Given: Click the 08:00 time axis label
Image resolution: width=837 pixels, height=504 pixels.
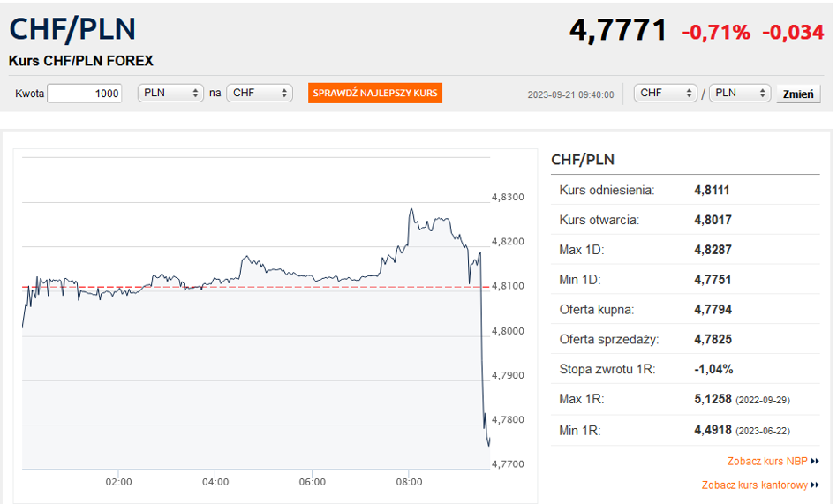Looking at the screenshot, I should click(x=409, y=482).
